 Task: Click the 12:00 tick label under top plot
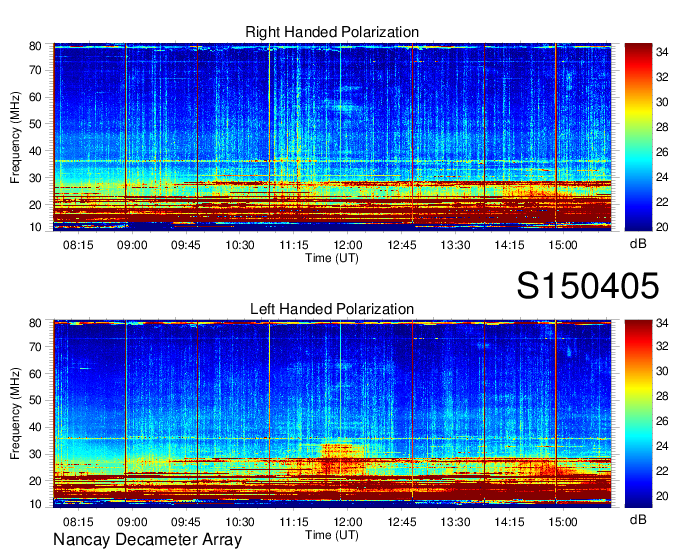coord(348,245)
